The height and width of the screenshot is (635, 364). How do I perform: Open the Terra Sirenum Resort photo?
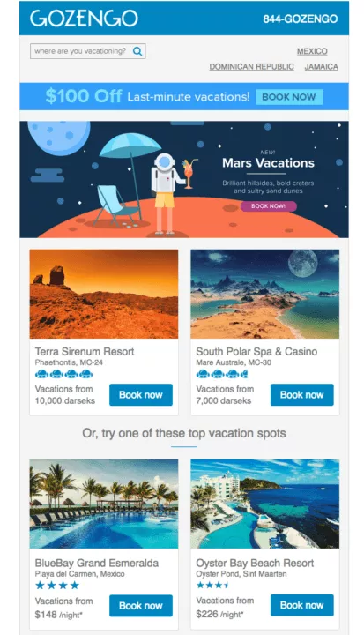point(104,294)
